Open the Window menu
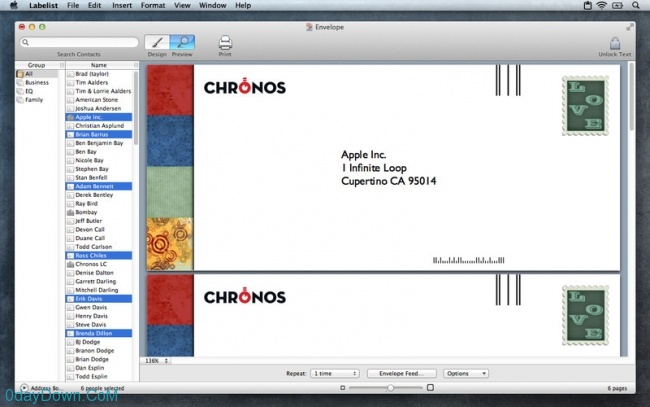The image size is (650, 407). [x=213, y=5]
